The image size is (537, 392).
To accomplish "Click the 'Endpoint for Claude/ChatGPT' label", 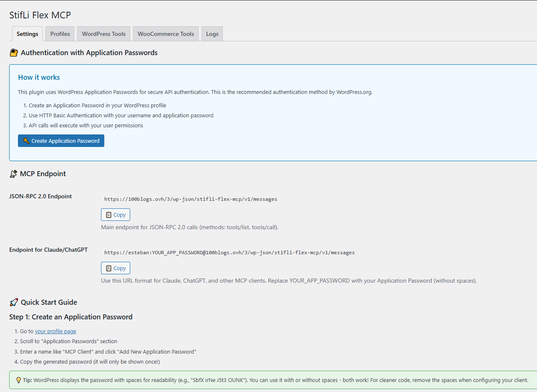I will 48,250.
